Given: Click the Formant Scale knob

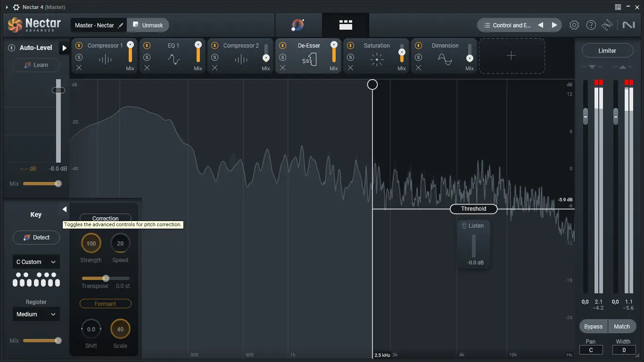Looking at the screenshot, I should click(x=120, y=329).
